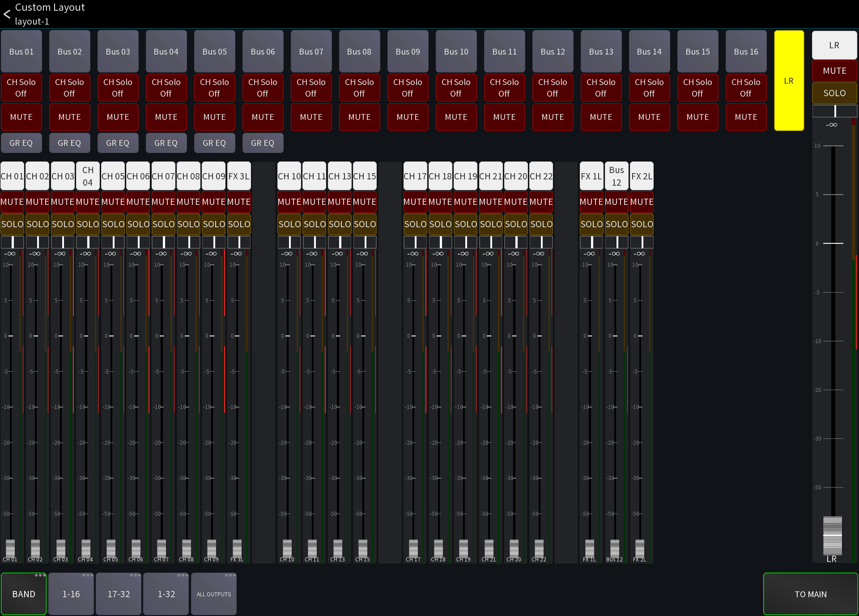
Task: Mute channel CH 10
Action: tap(289, 202)
